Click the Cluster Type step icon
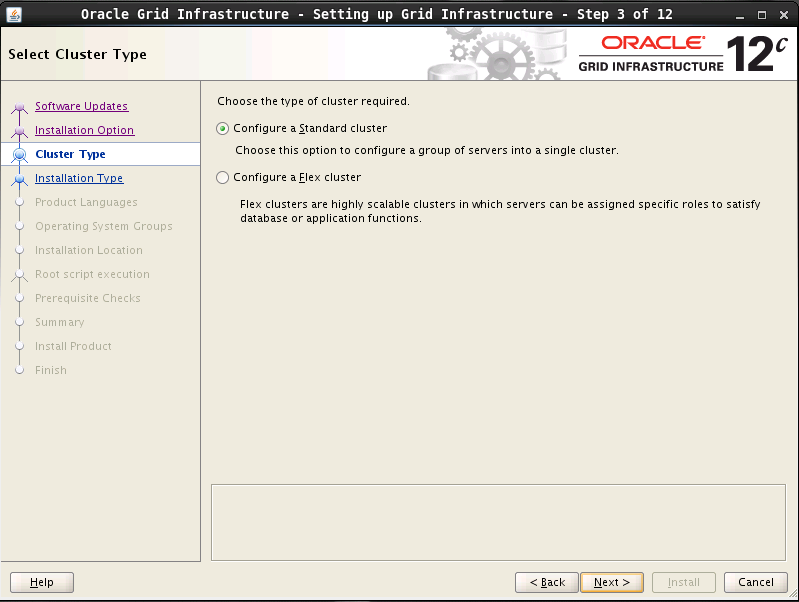Screen dimensions: 799x602 [19, 154]
